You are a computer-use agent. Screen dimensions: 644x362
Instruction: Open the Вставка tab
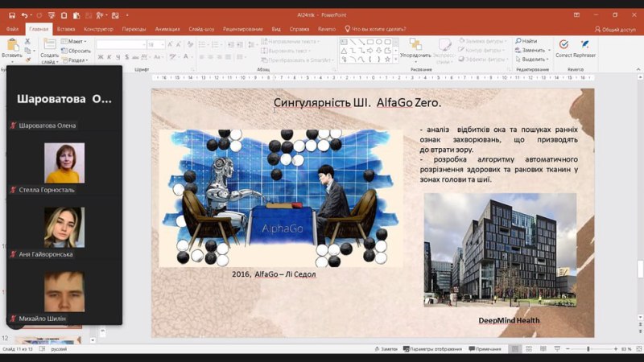(x=66, y=29)
